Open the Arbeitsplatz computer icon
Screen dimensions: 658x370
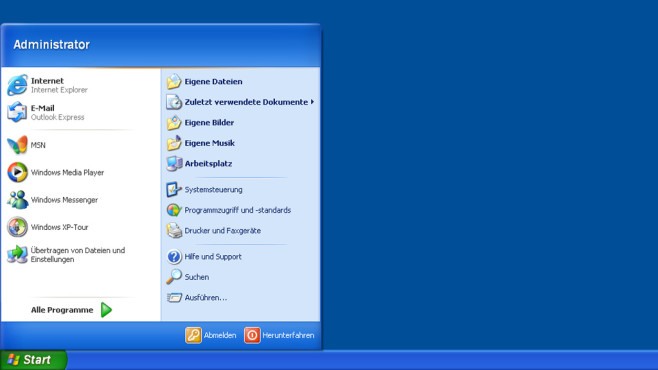pyautogui.click(x=174, y=164)
